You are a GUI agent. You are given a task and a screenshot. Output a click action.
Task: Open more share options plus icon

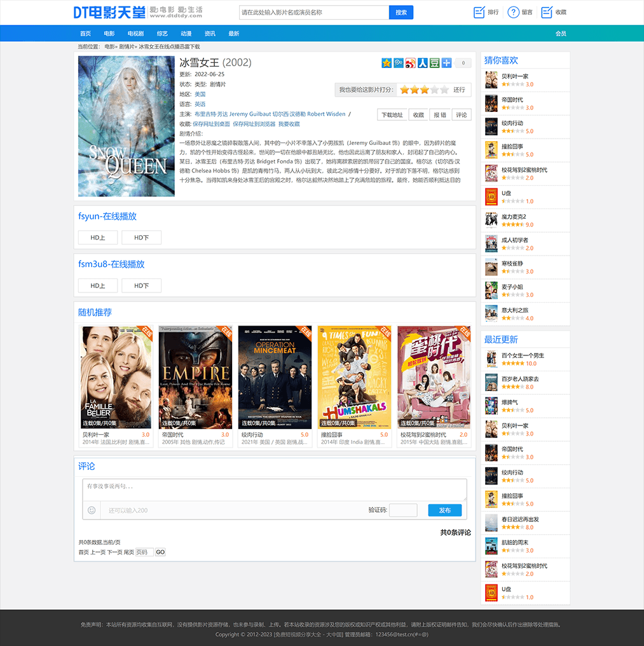coord(446,63)
